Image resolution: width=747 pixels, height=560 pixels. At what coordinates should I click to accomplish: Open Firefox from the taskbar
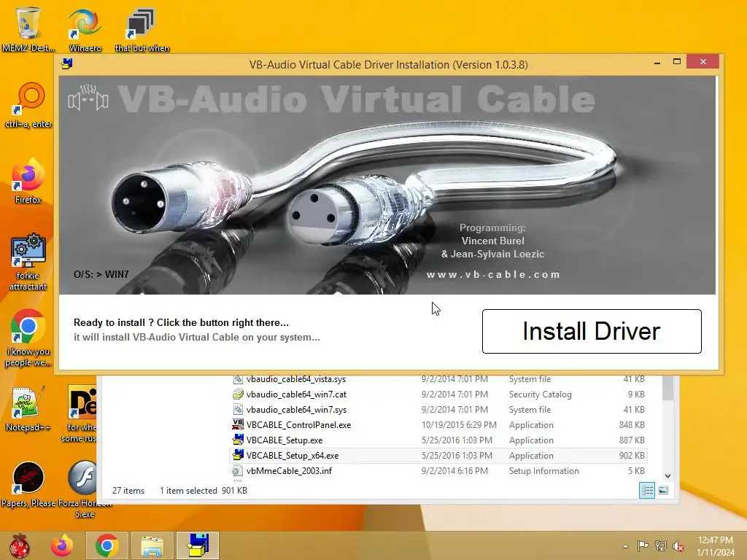(63, 545)
